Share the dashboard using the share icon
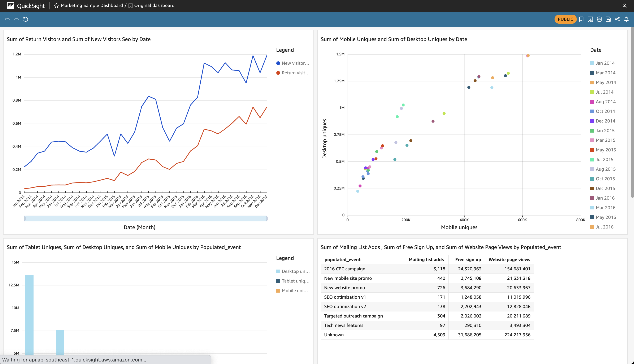 click(x=617, y=19)
